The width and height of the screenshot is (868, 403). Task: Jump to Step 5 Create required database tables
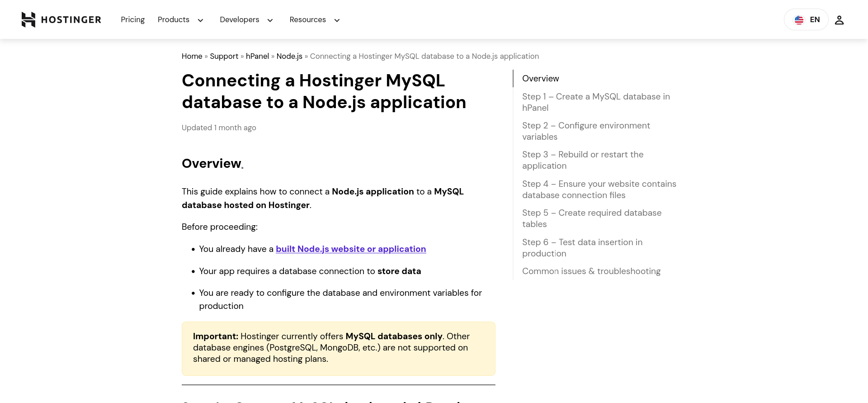click(x=592, y=218)
